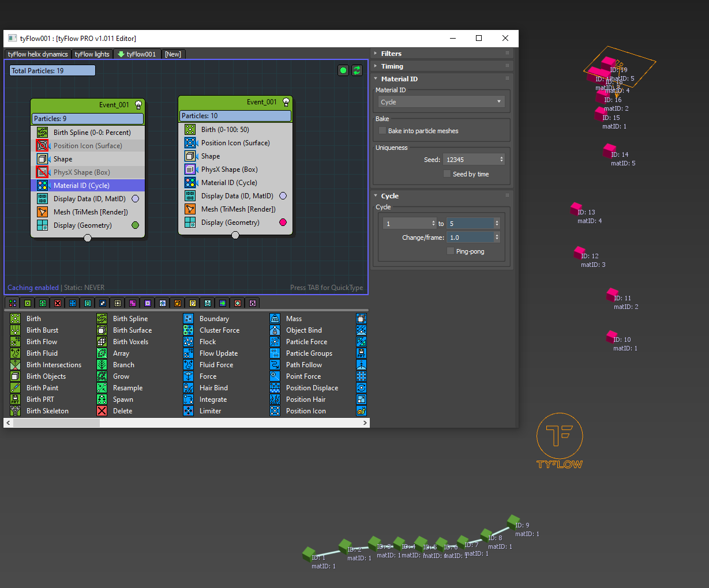Select the Birth Skeleton operator icon

tap(16, 411)
